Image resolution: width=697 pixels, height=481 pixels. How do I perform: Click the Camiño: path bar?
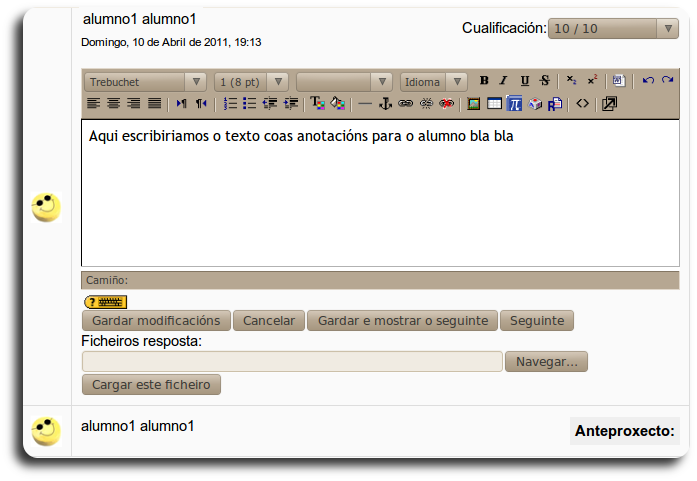click(x=381, y=280)
